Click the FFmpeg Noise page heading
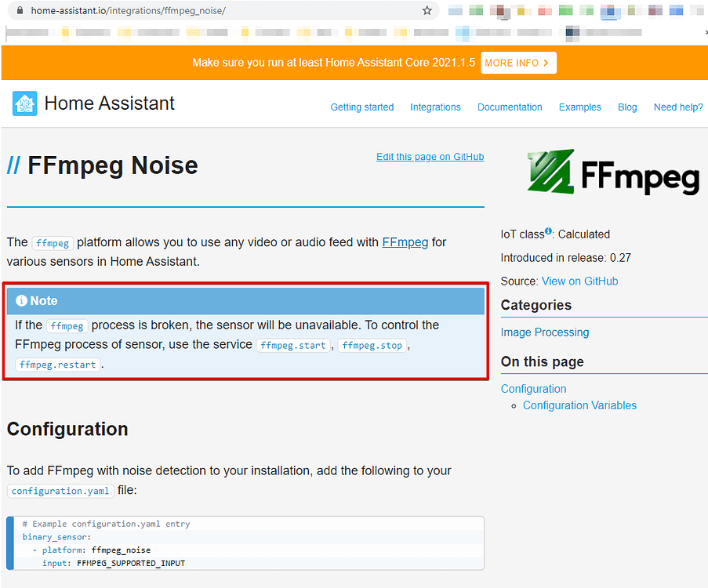708x588 pixels. 112,165
